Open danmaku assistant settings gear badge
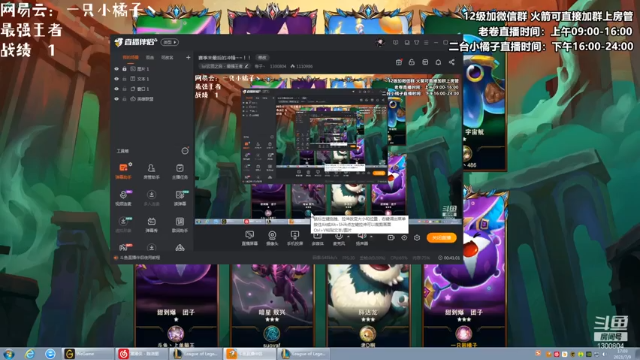Screen dimensions: 640x360 coord(130,164)
